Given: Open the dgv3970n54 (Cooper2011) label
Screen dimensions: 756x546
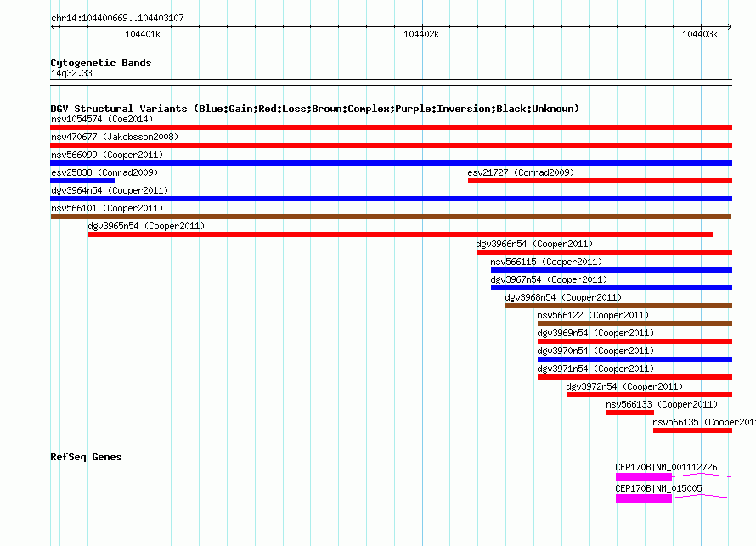Looking at the screenshot, I should (595, 351).
